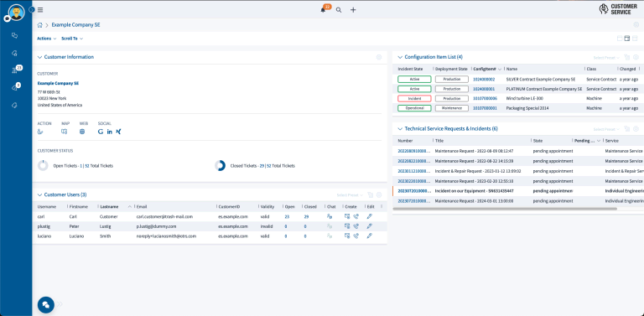
Task: Select the Packaging Special 2014 name
Action: [527, 108]
